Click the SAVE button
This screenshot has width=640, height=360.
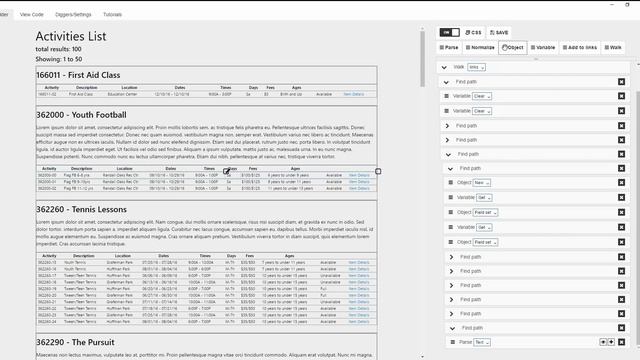click(499, 32)
